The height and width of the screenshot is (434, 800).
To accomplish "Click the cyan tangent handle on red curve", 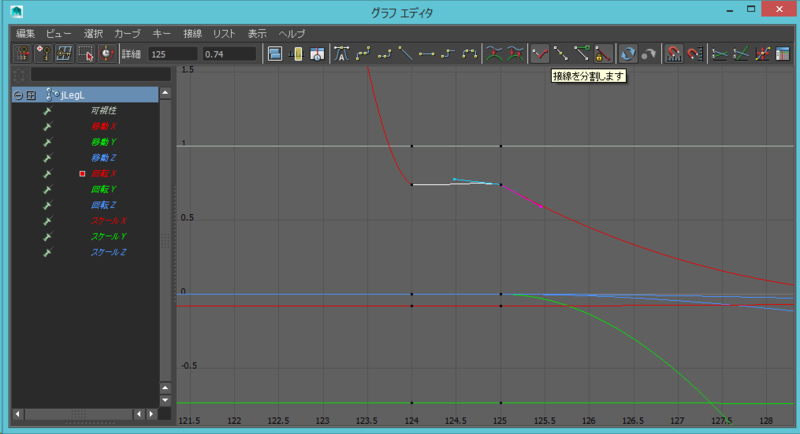I will pyautogui.click(x=454, y=179).
